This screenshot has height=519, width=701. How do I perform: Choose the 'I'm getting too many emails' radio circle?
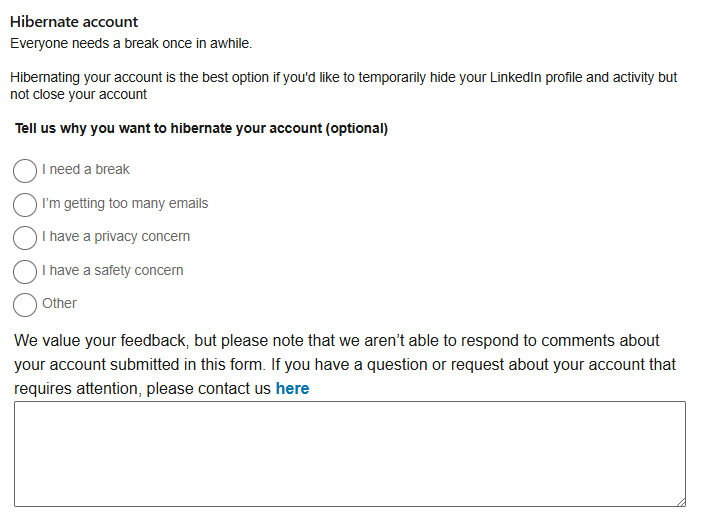[x=25, y=204]
